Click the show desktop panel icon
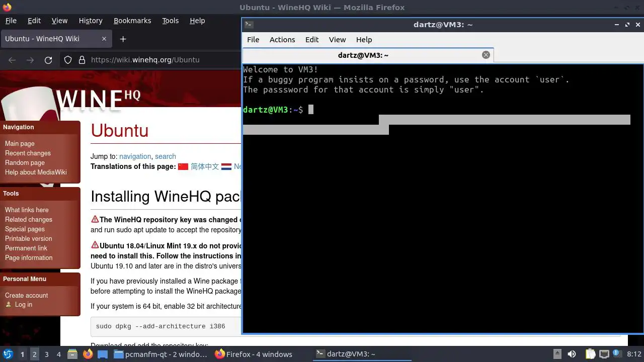 tap(103, 354)
